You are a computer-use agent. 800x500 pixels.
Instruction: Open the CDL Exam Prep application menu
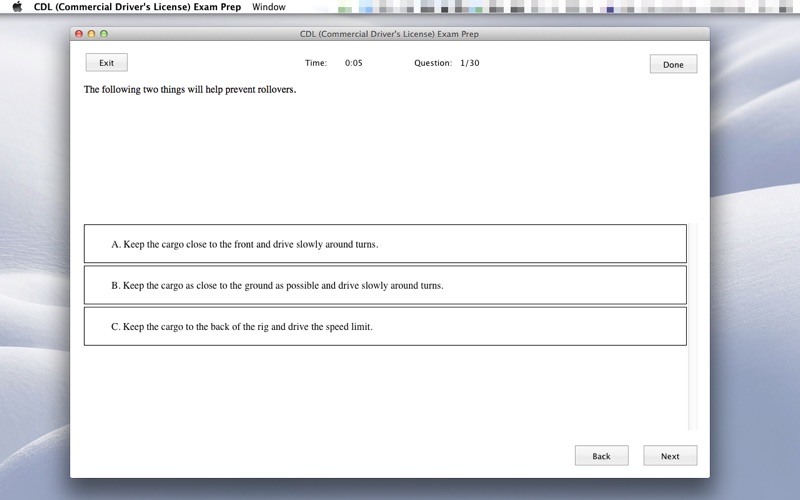(137, 7)
